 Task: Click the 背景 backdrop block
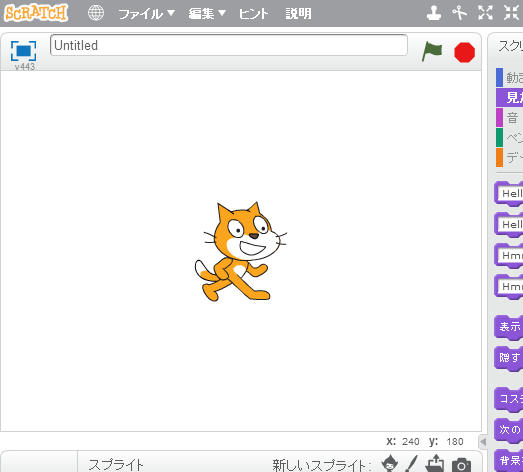tap(509, 461)
